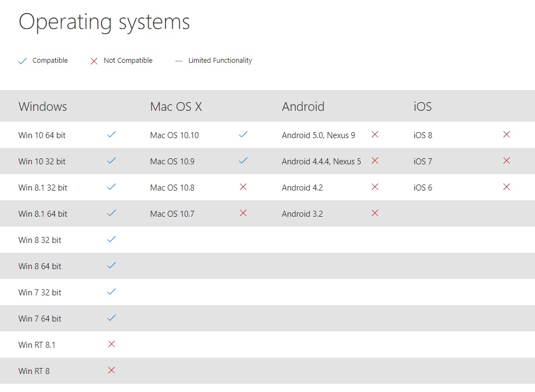535x392 pixels.
Task: Click the iOS column header
Action: pos(422,106)
